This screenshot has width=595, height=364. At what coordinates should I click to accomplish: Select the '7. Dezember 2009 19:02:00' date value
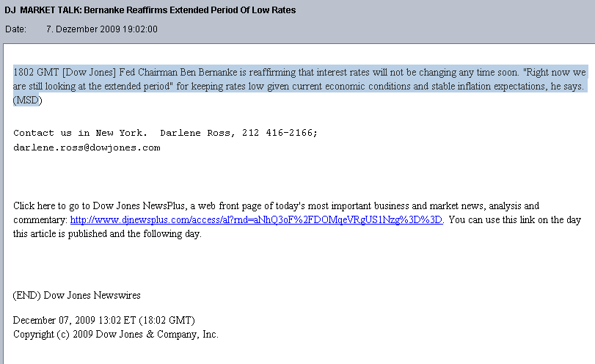click(101, 29)
